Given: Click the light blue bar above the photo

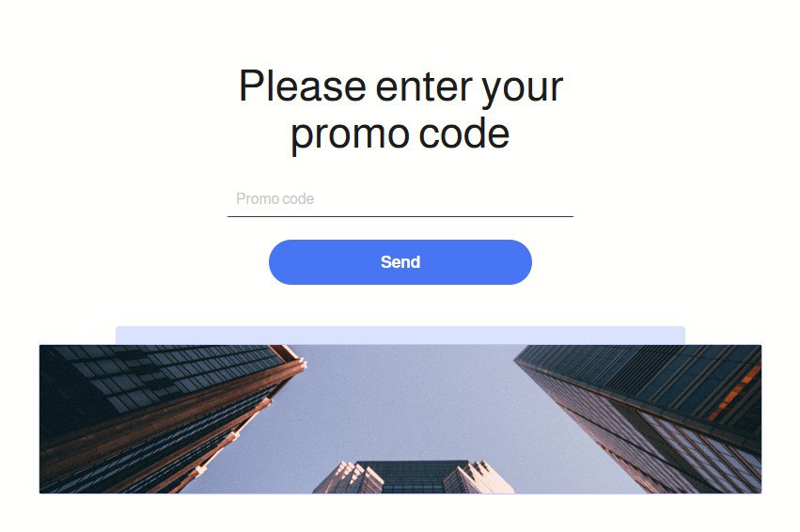Looking at the screenshot, I should (x=400, y=336).
